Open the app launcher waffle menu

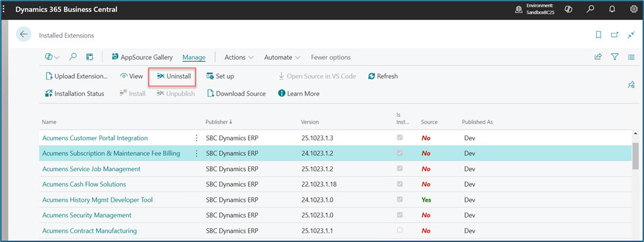4,9
